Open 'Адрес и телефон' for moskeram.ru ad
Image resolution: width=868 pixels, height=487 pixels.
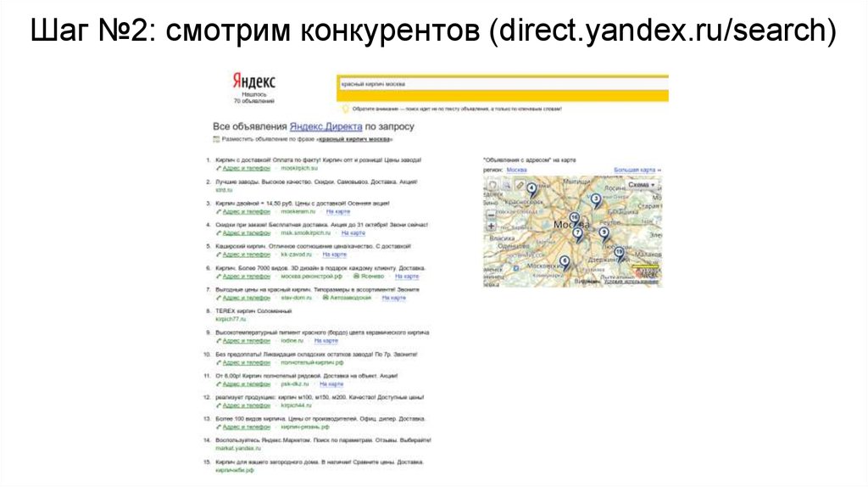[x=247, y=211]
